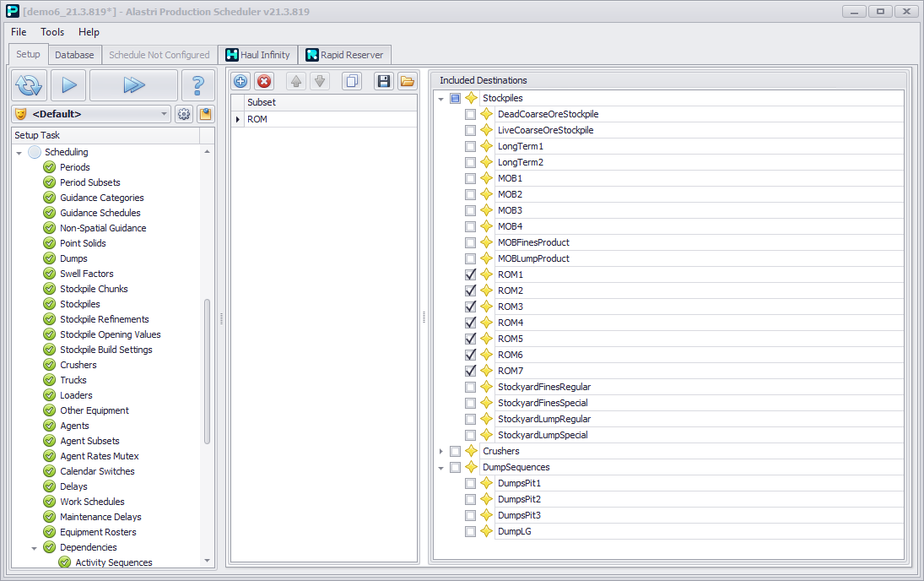
Task: Switch to the Haul Infinity tab
Action: point(257,55)
